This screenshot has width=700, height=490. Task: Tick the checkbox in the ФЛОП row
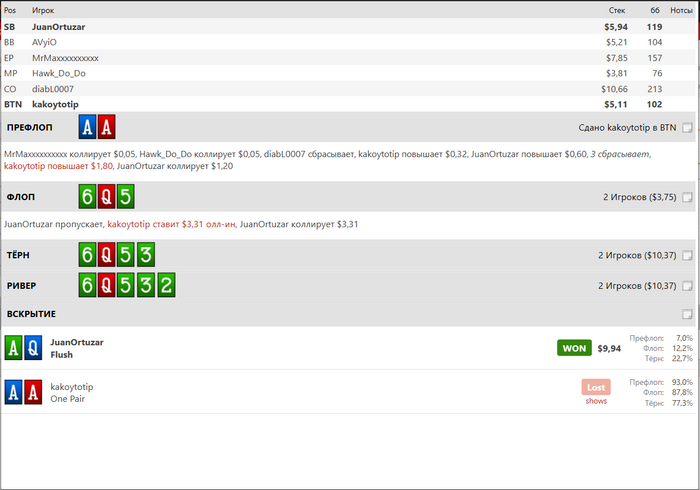687,197
